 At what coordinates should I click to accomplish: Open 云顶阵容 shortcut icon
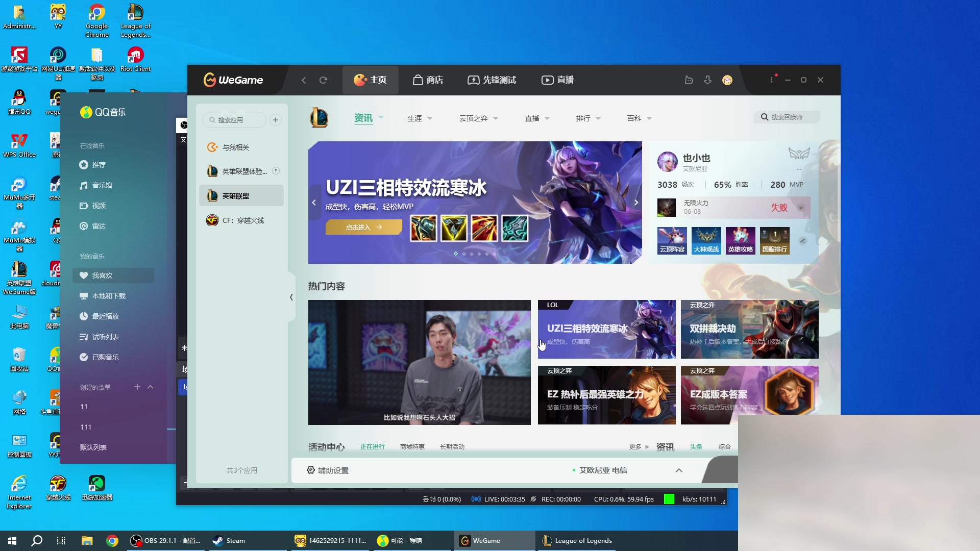[672, 241]
